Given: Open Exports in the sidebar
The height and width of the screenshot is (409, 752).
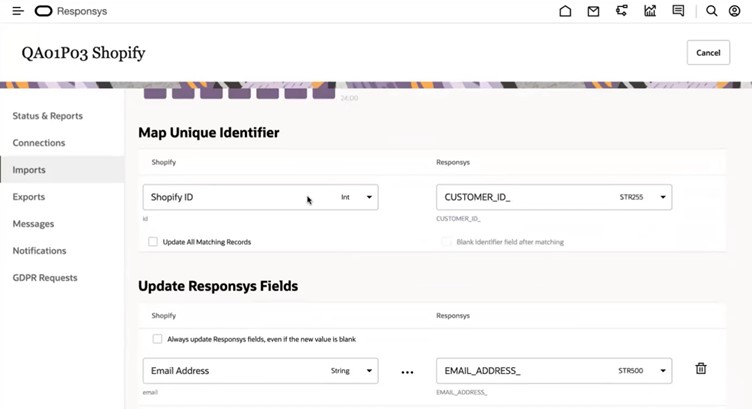Looking at the screenshot, I should point(29,197).
